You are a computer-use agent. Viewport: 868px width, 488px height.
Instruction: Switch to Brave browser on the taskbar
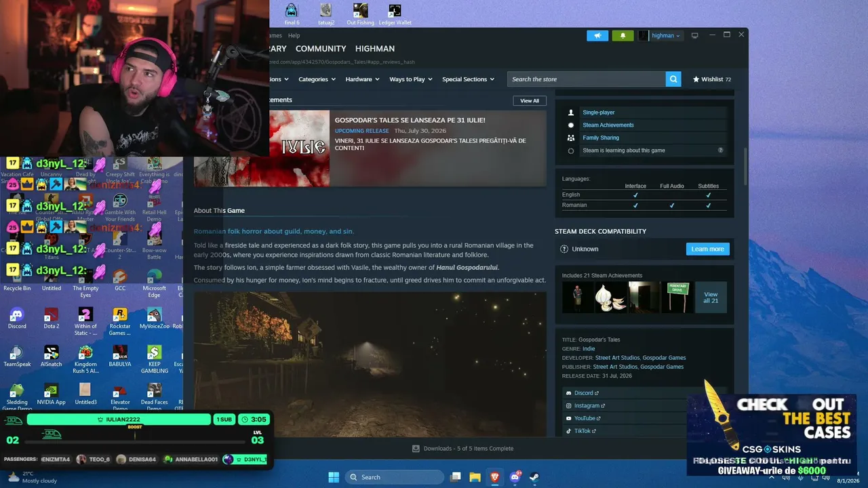pos(495,477)
